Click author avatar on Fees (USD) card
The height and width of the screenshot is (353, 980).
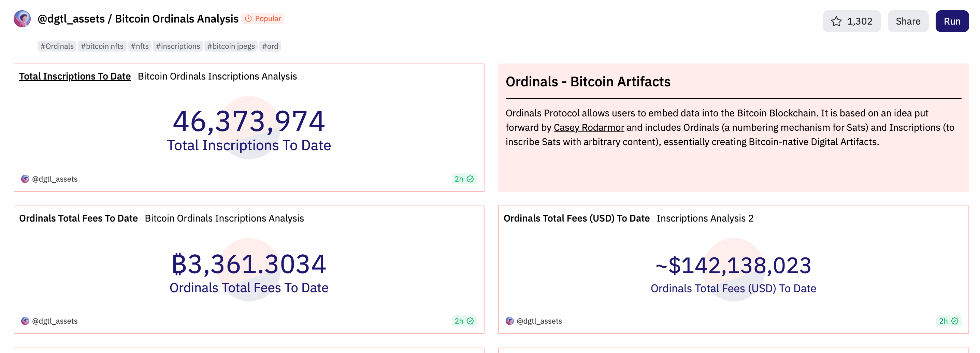pos(509,321)
